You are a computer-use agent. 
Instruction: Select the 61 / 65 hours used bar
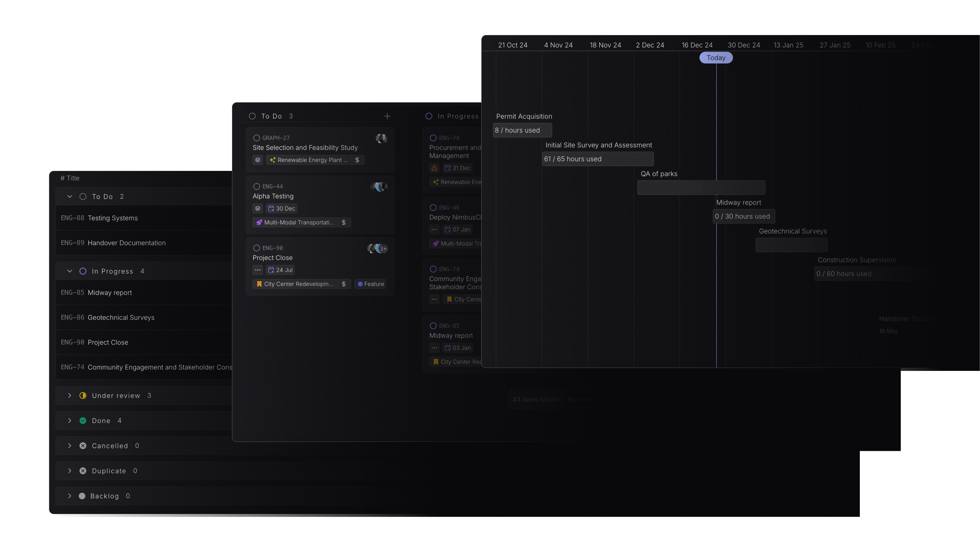pyautogui.click(x=597, y=159)
